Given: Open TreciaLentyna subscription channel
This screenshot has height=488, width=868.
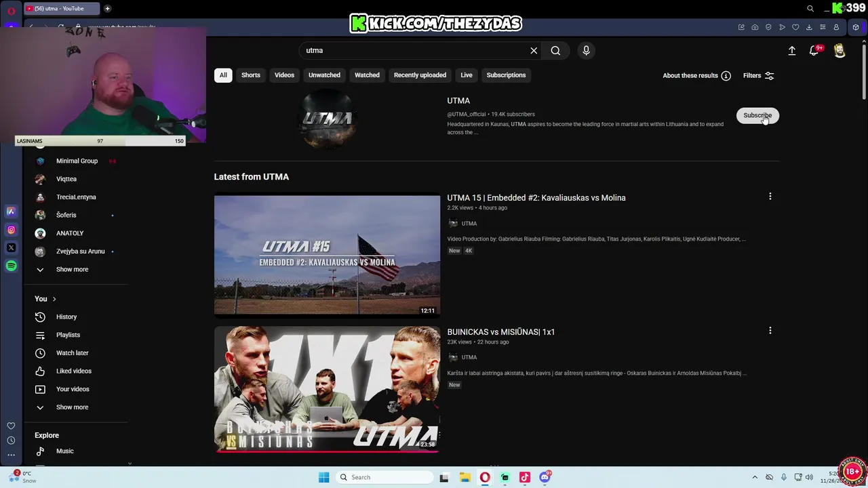Looking at the screenshot, I should click(77, 197).
